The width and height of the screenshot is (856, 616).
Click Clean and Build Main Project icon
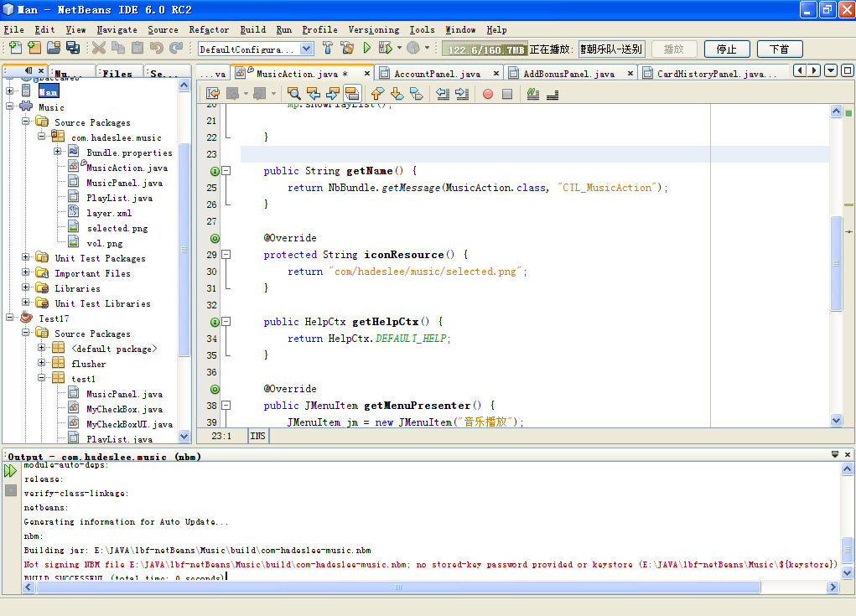coord(346,48)
